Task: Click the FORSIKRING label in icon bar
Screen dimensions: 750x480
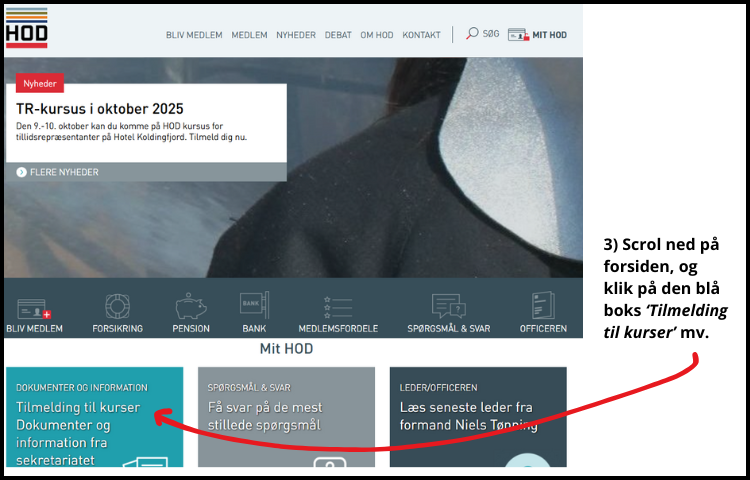Action: pyautogui.click(x=118, y=328)
